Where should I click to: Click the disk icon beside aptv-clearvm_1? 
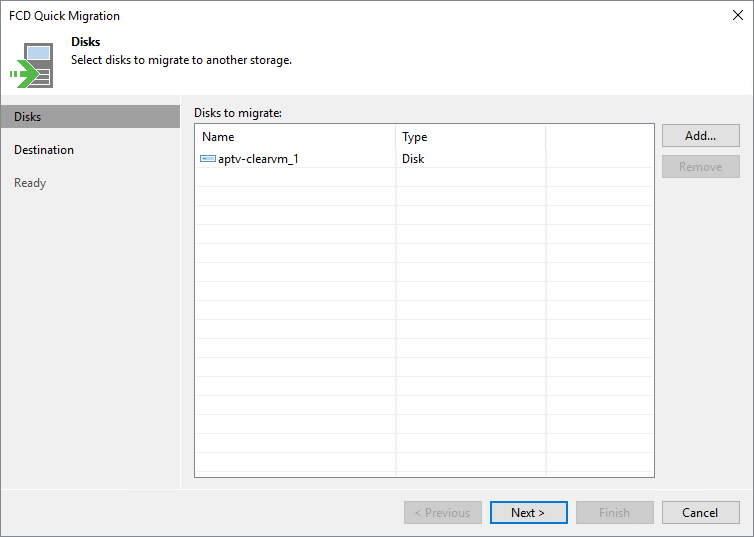click(208, 159)
